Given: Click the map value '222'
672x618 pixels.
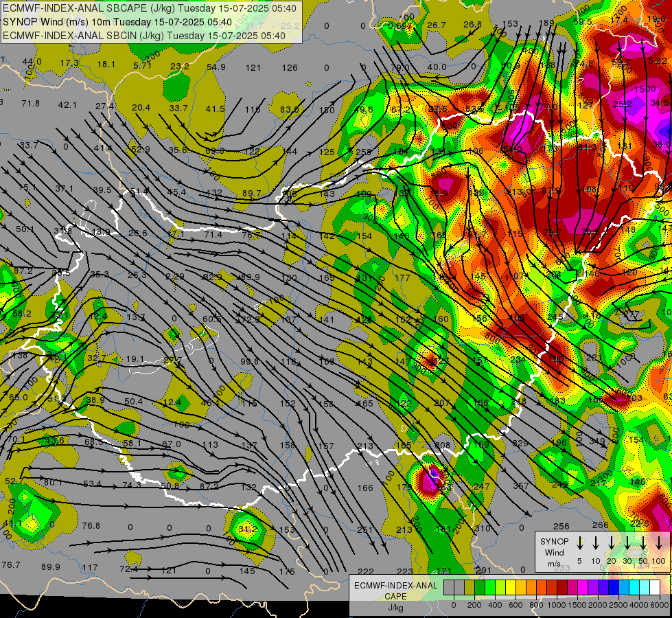Looking at the screenshot, I should tap(366, 572).
